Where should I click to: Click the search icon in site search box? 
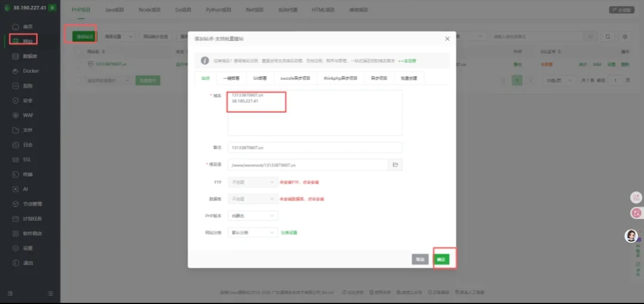tap(591, 36)
